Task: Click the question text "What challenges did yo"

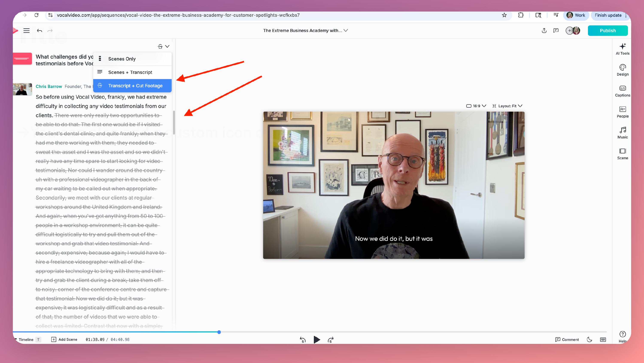Action: 64,57
